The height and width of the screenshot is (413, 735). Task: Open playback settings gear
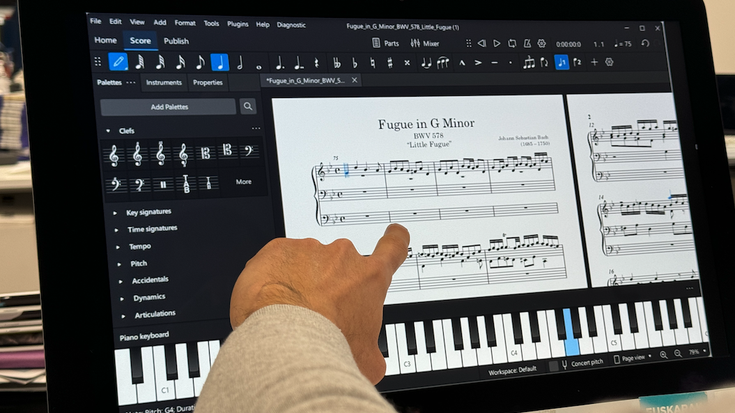coord(541,44)
